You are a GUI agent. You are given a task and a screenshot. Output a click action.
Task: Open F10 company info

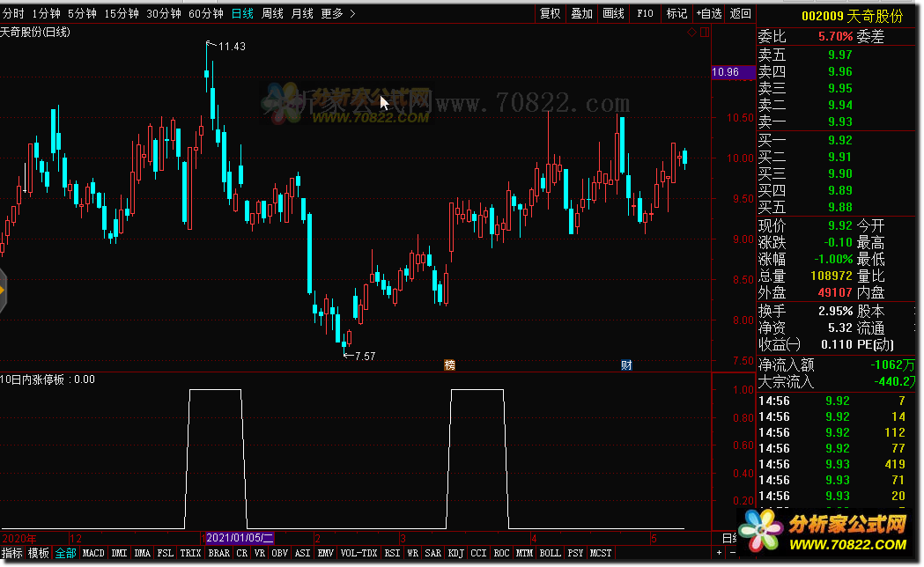coord(645,13)
